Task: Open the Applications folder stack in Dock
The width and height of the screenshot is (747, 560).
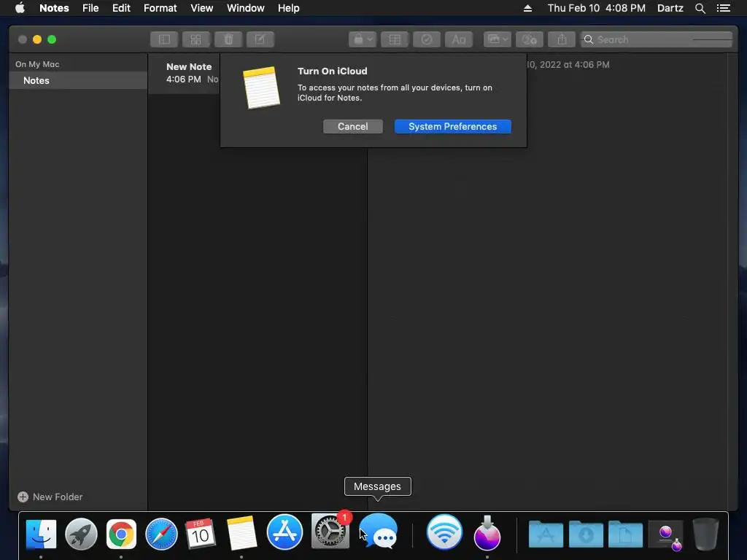Action: point(546,534)
